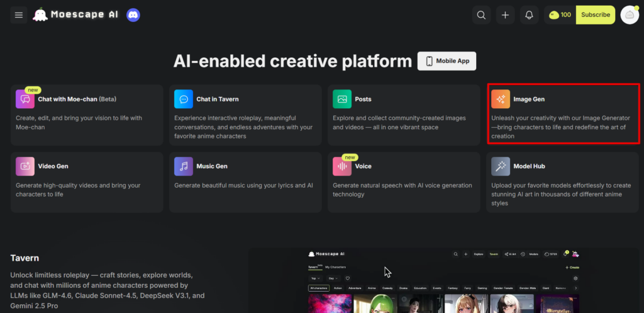This screenshot has height=313, width=644.
Task: Open Chat in Tavern via its blue icon
Action: coord(184,99)
